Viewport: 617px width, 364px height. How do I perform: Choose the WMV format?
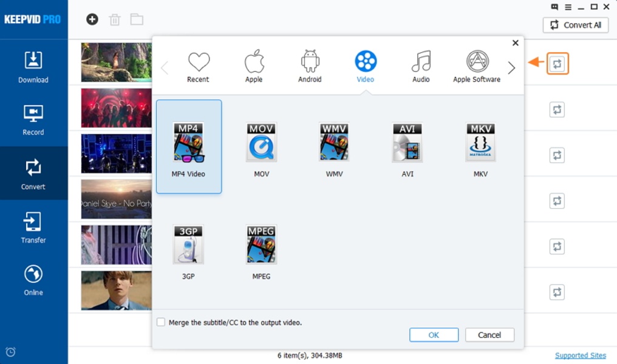[x=335, y=149]
